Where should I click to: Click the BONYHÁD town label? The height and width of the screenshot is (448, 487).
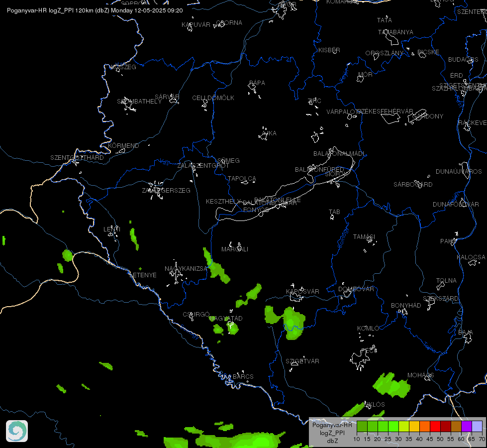point(406,306)
